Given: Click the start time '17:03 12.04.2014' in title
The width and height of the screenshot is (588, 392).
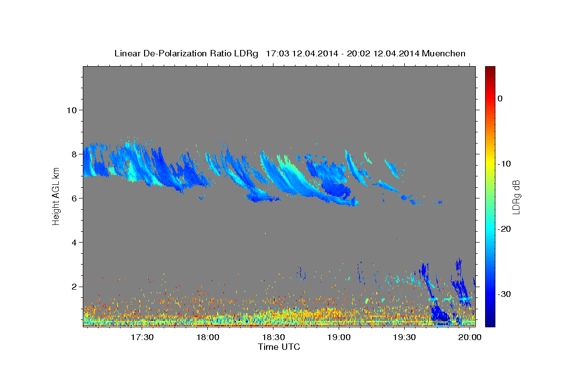Looking at the screenshot, I should (x=302, y=53).
